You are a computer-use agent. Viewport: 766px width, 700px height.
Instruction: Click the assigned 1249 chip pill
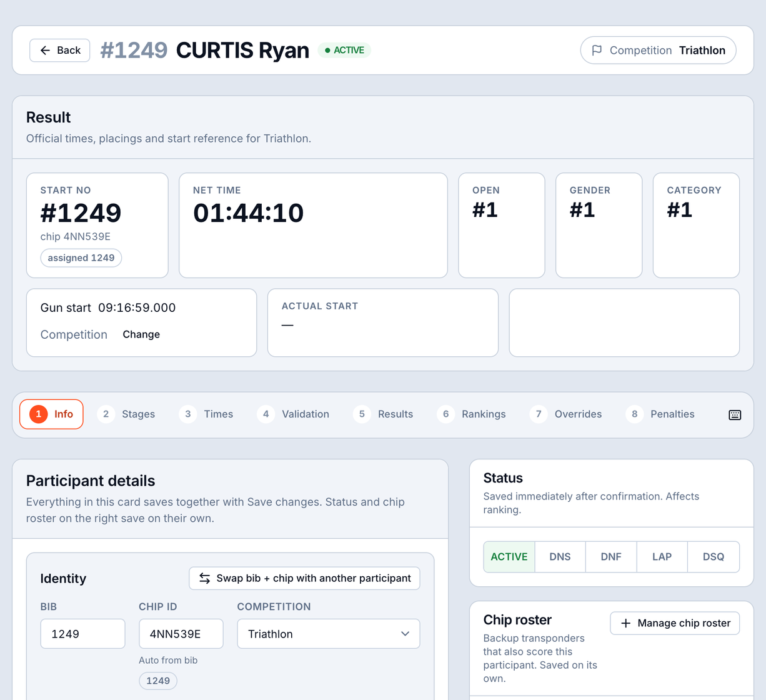(81, 257)
